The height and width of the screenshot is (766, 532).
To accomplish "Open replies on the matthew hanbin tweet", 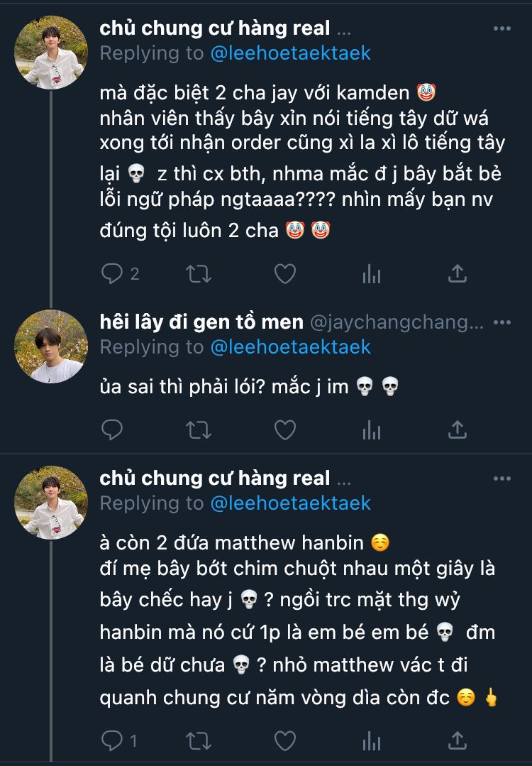I will (119, 740).
